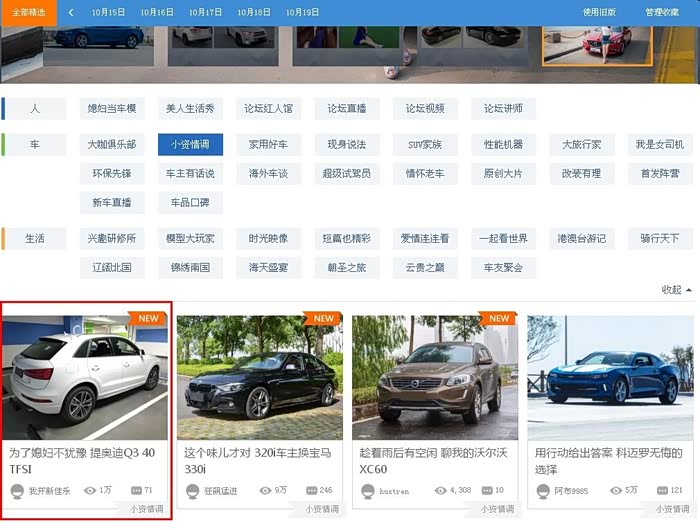Click views eye icon on Audi Q3 card
Viewport: 700px width, 530px height.
pos(90,490)
